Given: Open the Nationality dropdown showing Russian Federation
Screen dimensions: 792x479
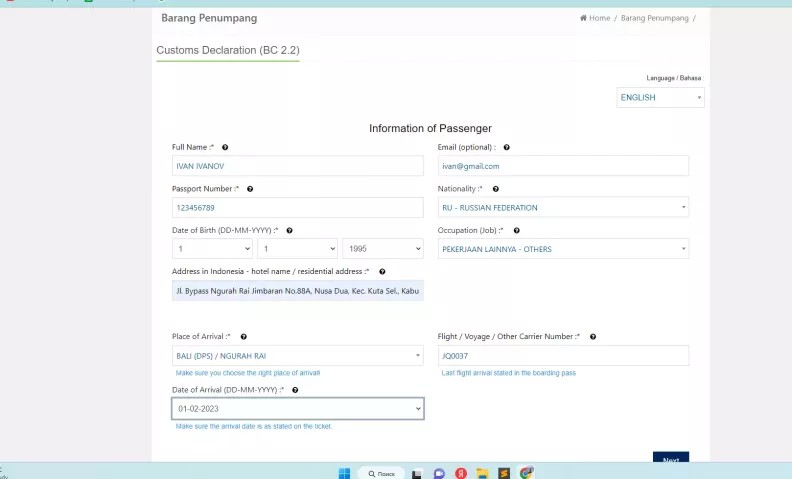Looking at the screenshot, I should click(563, 207).
